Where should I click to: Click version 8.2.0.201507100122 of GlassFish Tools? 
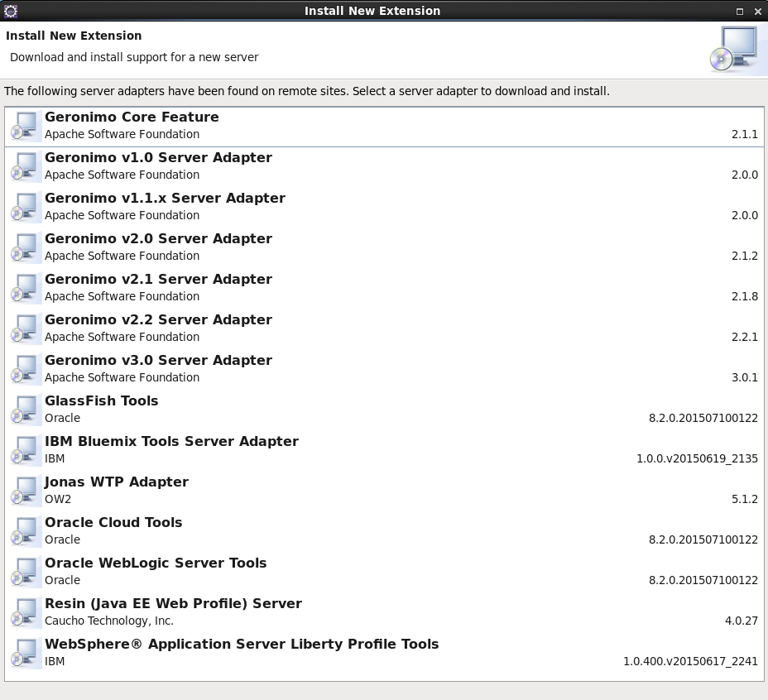703,418
